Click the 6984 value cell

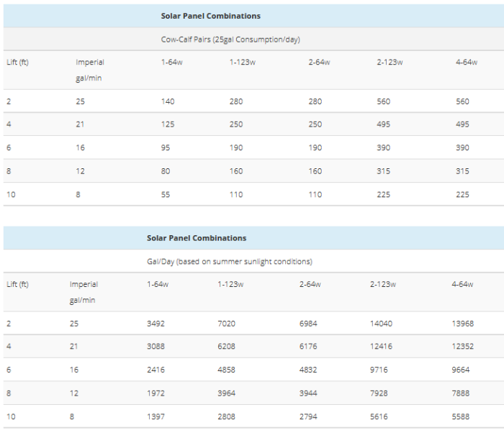coord(308,324)
